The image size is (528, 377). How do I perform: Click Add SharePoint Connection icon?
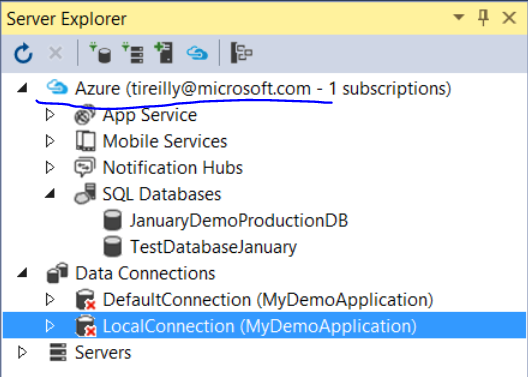[x=164, y=53]
